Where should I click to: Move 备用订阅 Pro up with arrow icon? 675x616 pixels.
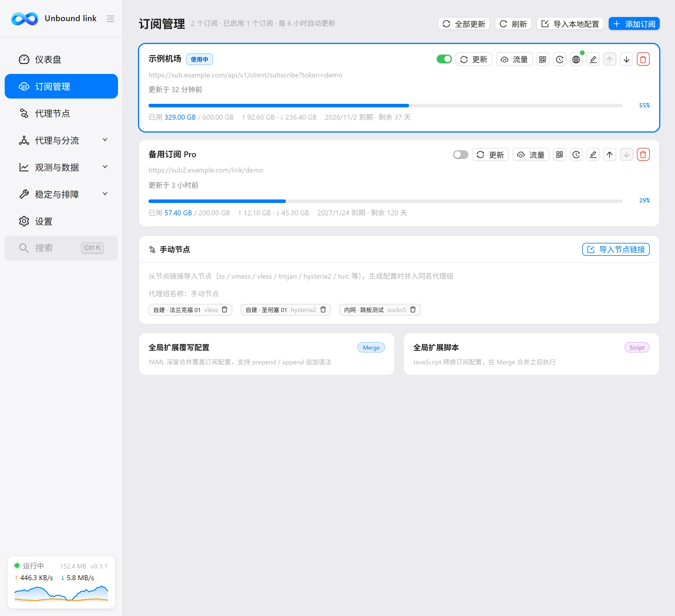pos(609,155)
